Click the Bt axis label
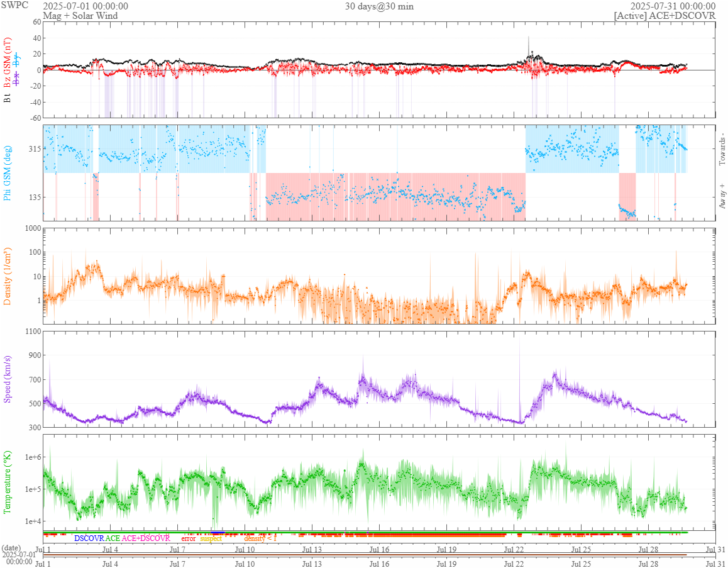 (7, 98)
